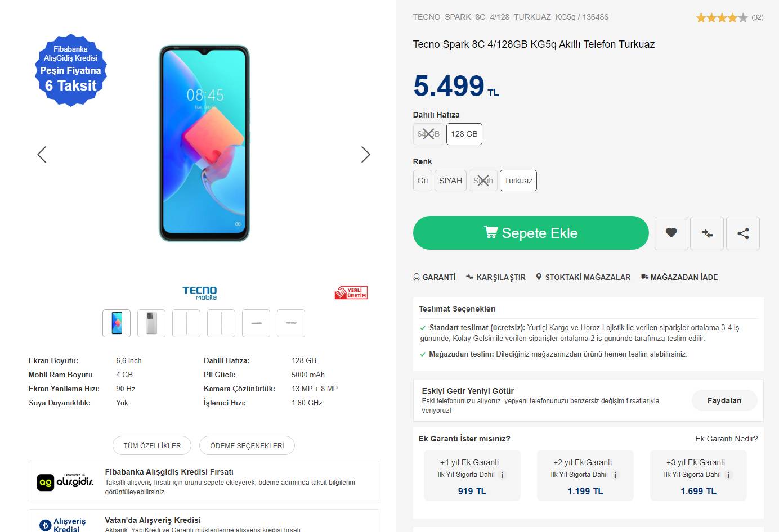Click the Faydalan button
779x532 pixels.
point(724,400)
